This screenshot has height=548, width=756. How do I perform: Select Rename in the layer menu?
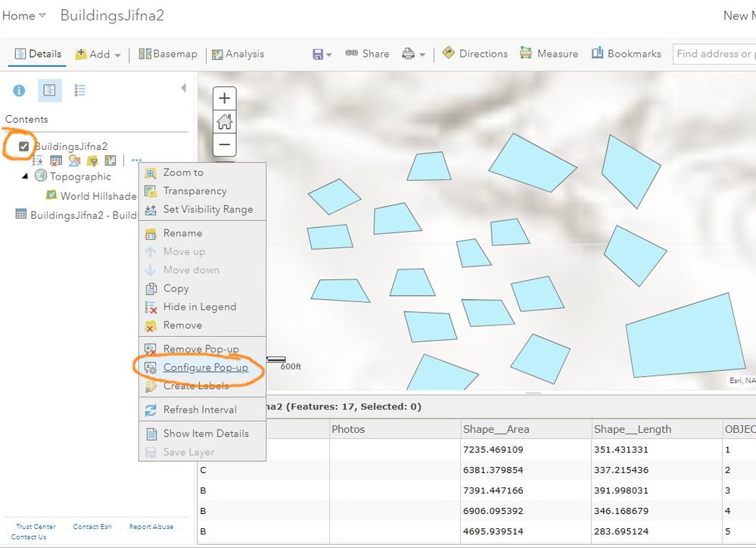click(x=202, y=233)
